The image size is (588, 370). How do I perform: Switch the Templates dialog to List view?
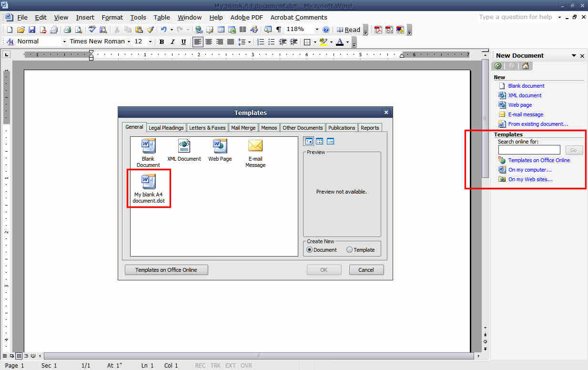pyautogui.click(x=319, y=141)
